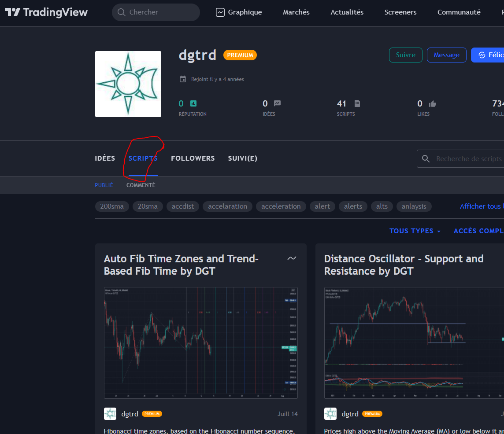This screenshot has height=434, width=504.
Task: Click the Likes thumbs-up icon
Action: (x=432, y=103)
